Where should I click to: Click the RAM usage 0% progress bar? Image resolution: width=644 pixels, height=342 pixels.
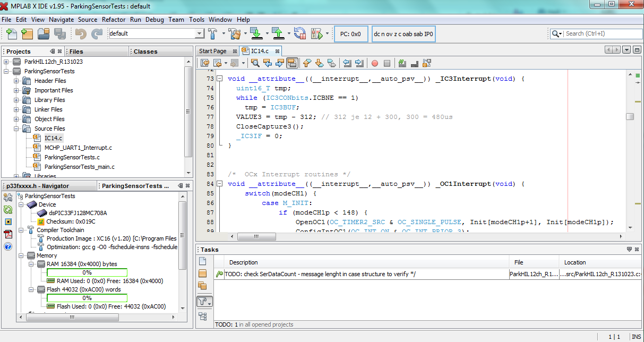tap(87, 272)
